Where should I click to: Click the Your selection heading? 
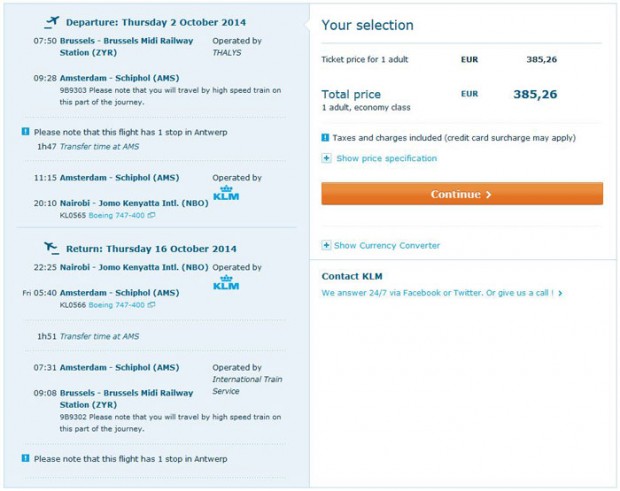click(367, 25)
